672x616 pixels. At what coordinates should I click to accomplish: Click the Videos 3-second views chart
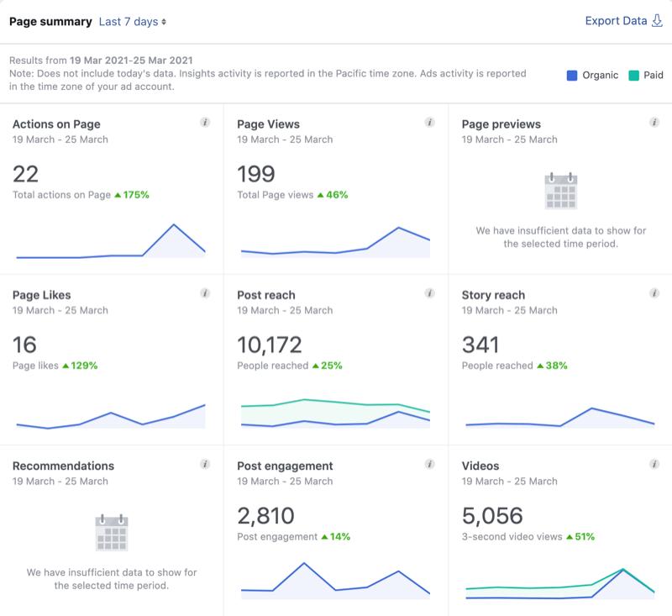(x=559, y=584)
